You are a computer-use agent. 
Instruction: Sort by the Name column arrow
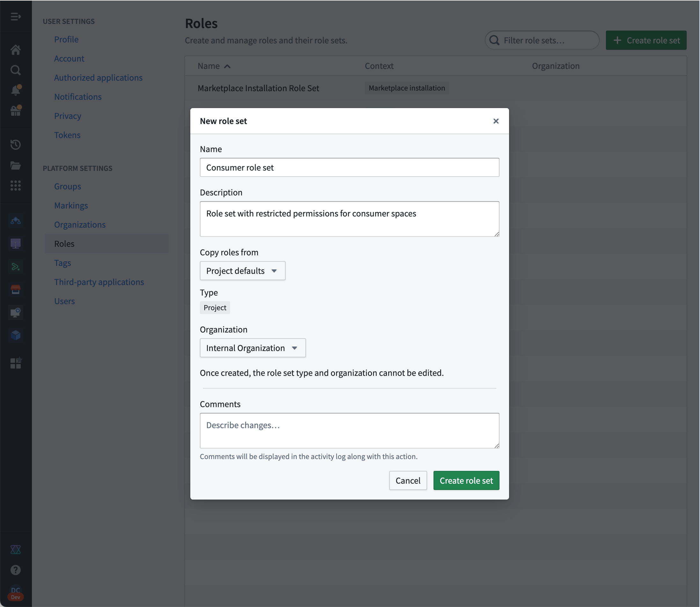(x=227, y=66)
